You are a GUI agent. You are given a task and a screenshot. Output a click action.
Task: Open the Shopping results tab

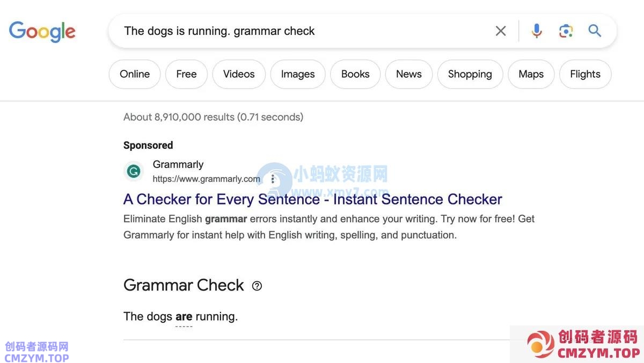[x=470, y=74]
